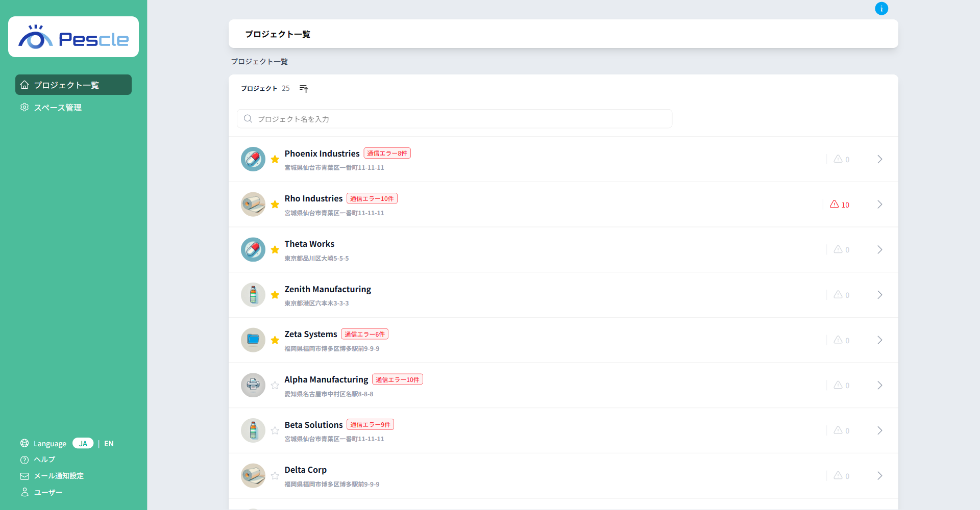Click the red alert icon for Rho Industries
980x510 pixels.
pyautogui.click(x=835, y=204)
